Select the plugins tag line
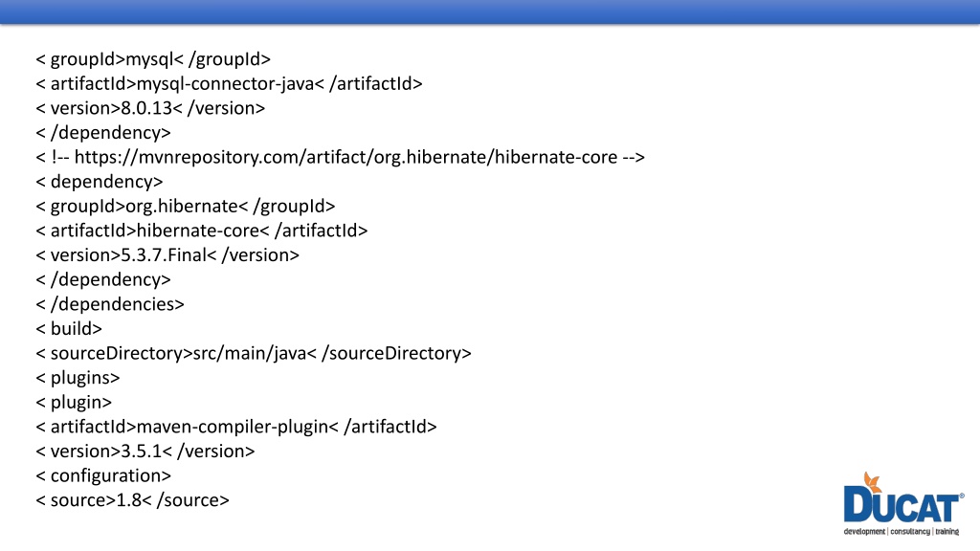This screenshot has height=551, width=980. click(78, 378)
